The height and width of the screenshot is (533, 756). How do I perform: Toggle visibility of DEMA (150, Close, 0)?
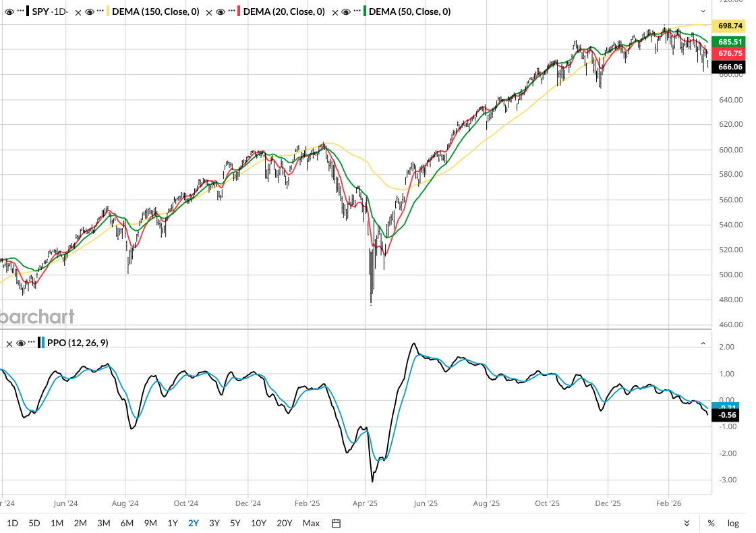pos(90,11)
